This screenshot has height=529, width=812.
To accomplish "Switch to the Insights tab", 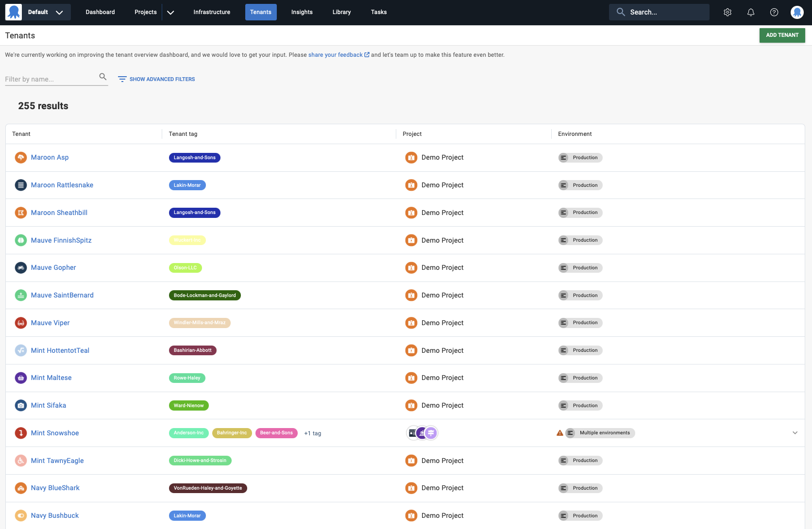I will pos(302,12).
